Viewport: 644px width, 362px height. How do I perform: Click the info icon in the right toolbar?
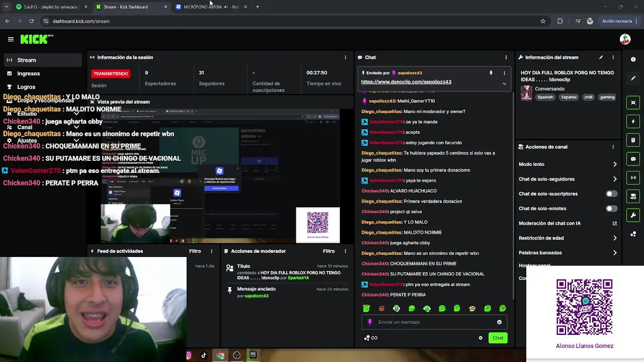[x=633, y=59]
